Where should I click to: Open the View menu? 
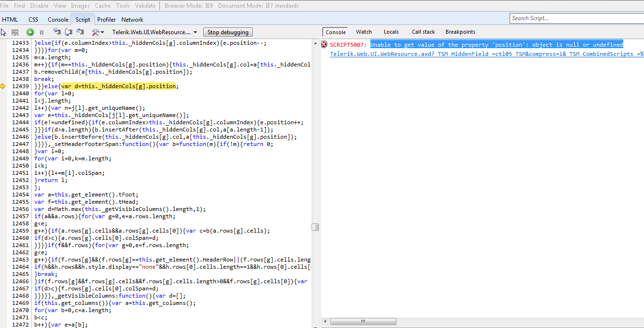point(60,6)
